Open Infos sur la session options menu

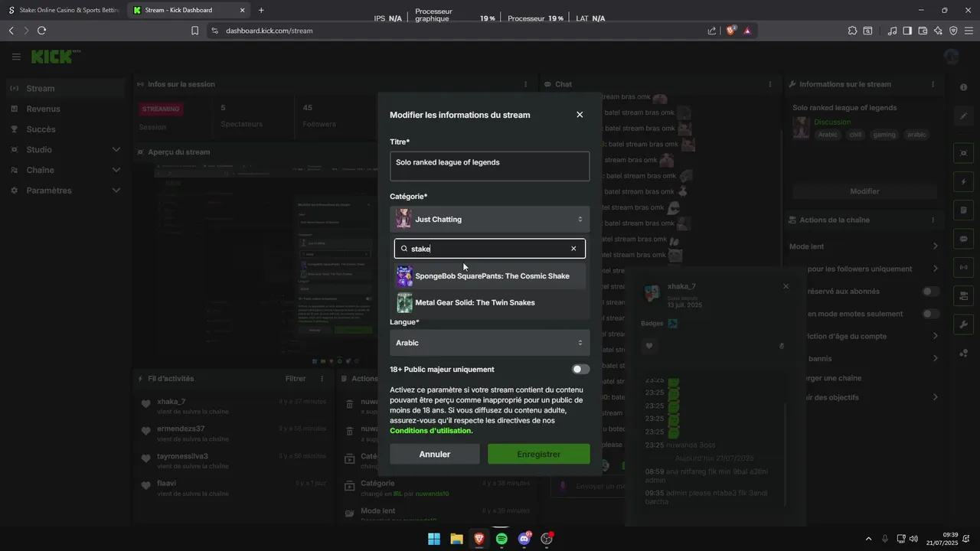[x=525, y=84]
